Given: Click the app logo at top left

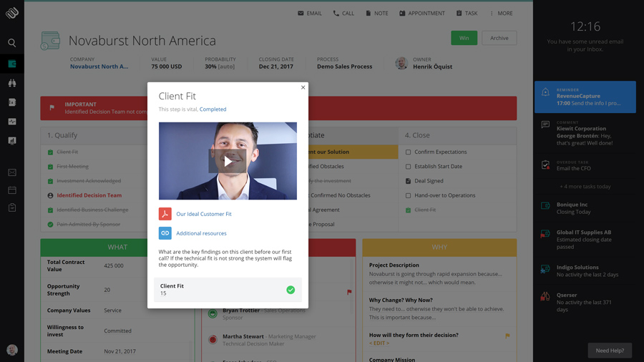Looking at the screenshot, I should (12, 13).
